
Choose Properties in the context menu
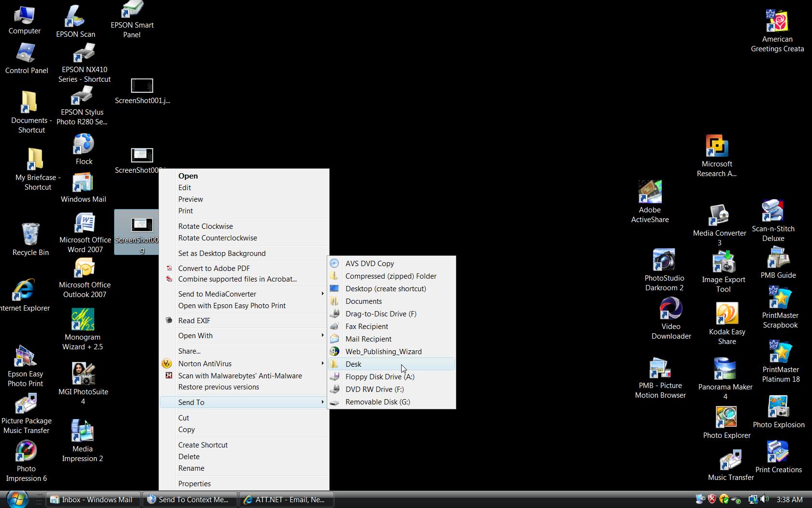point(244,483)
